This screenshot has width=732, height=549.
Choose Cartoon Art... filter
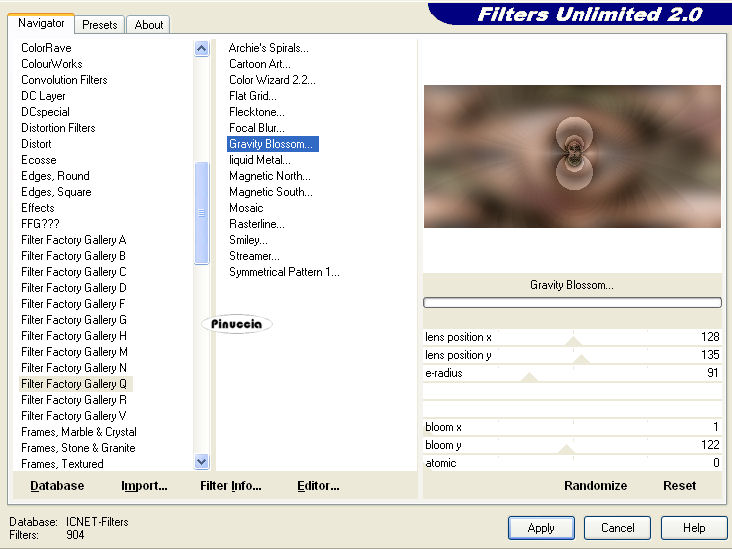click(x=260, y=64)
